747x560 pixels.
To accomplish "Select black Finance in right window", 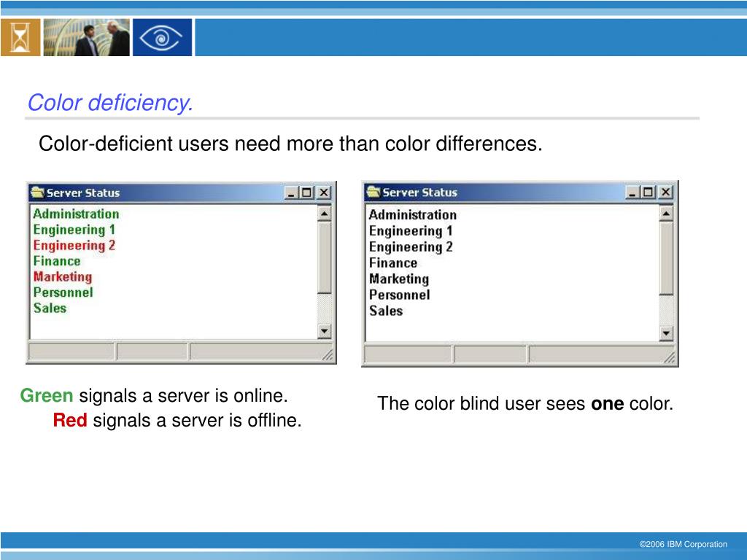I will pos(393,262).
